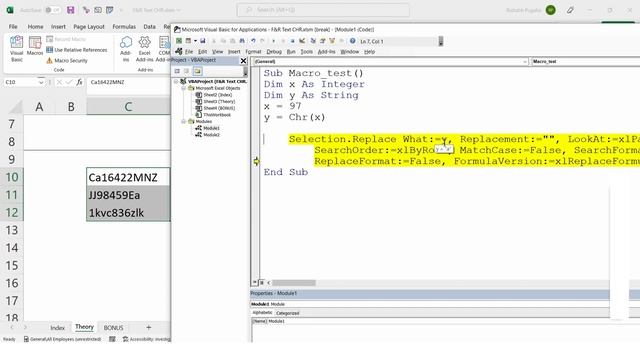Click the Properties Window icon in VBA toolbar
Image resolution: width=640 pixels, height=360 pixels.
(x=322, y=41)
